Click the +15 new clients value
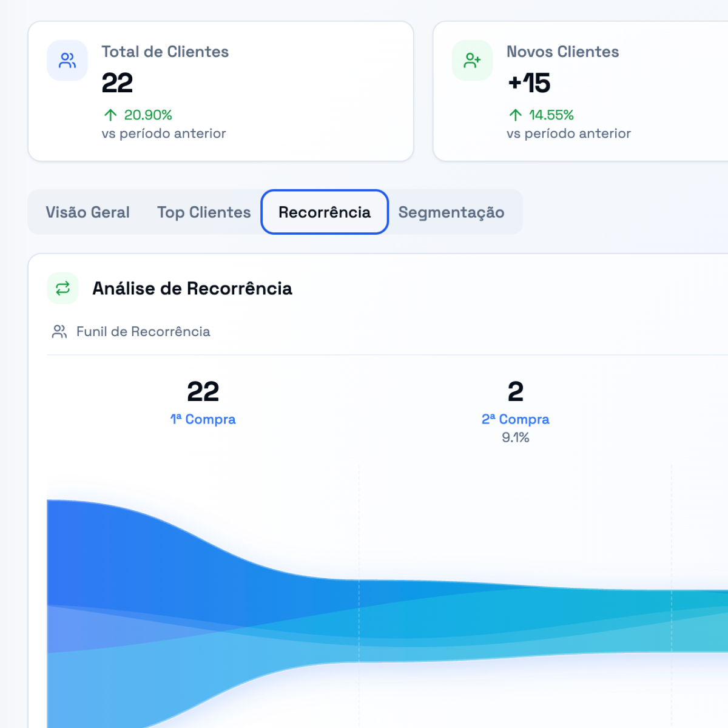This screenshot has width=728, height=728. click(x=529, y=83)
